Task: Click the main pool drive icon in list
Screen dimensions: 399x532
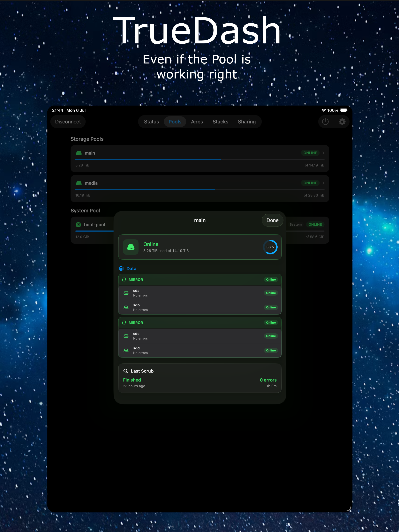Action: [79, 153]
